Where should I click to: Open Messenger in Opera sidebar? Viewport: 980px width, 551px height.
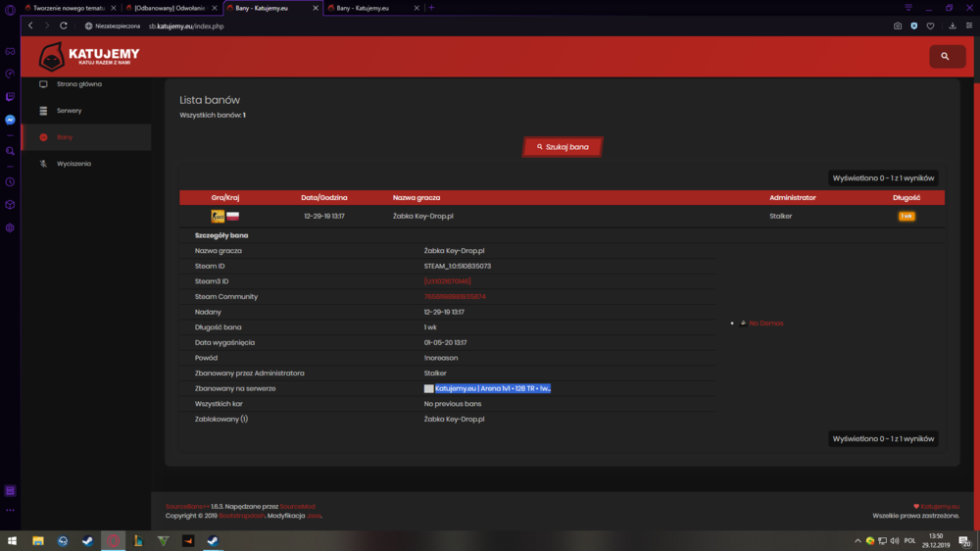tap(10, 120)
